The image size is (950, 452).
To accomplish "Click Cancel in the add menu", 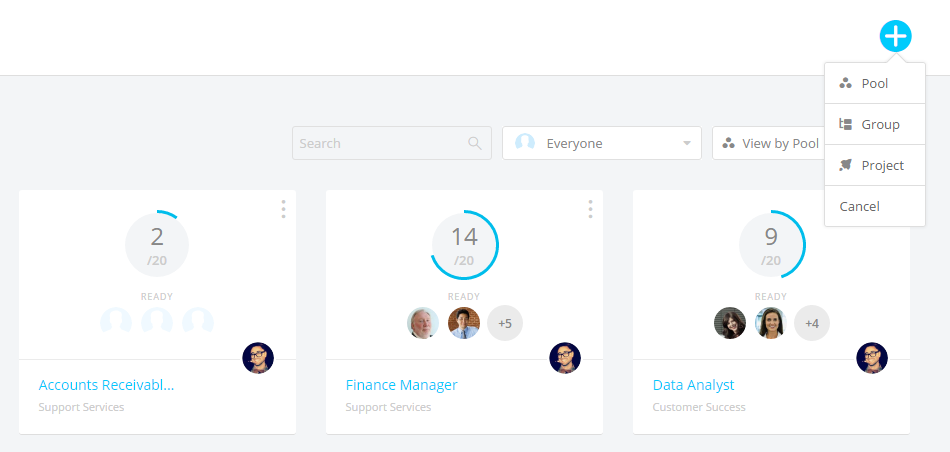I will (860, 207).
